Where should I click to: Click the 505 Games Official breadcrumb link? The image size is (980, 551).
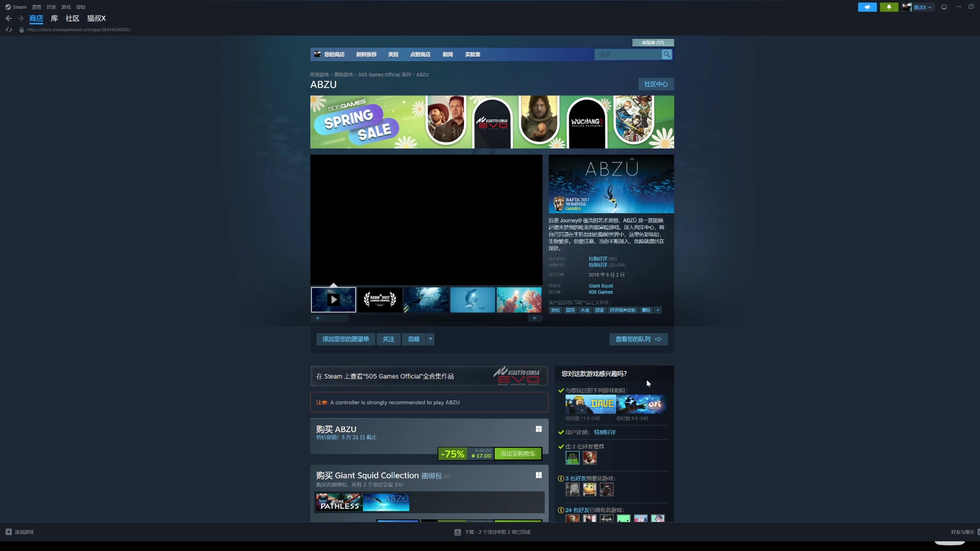pyautogui.click(x=384, y=75)
